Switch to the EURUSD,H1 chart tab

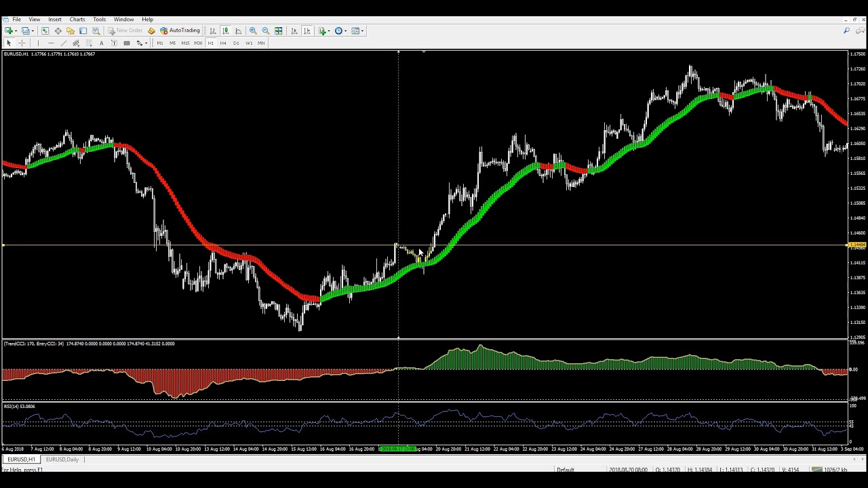[x=21, y=460]
